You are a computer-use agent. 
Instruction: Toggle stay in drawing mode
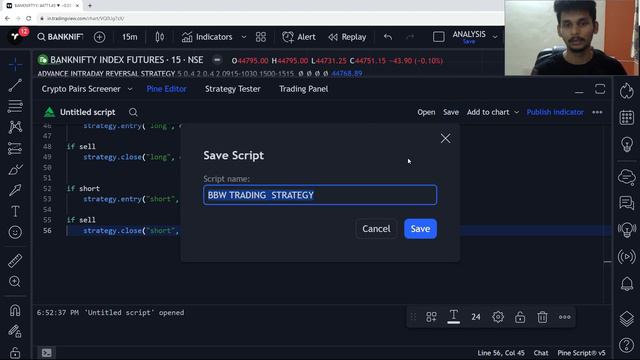click(x=15, y=331)
